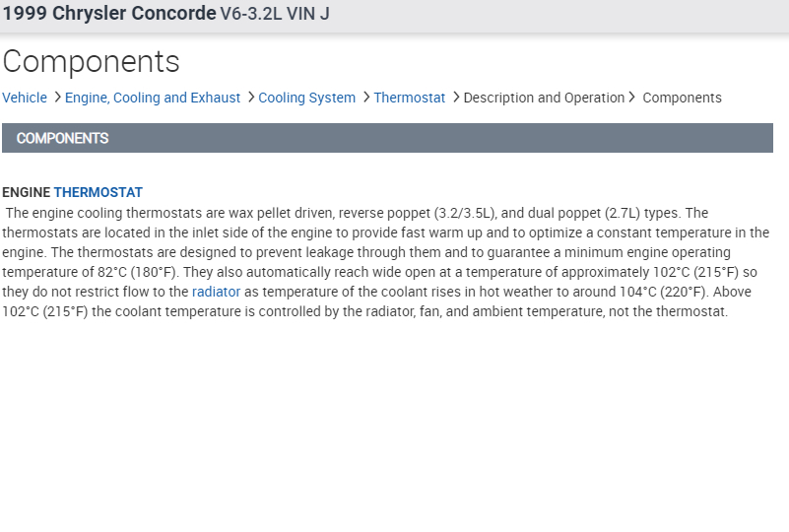This screenshot has width=789, height=532.
Task: Open the Thermostat breadcrumb link
Action: [409, 99]
